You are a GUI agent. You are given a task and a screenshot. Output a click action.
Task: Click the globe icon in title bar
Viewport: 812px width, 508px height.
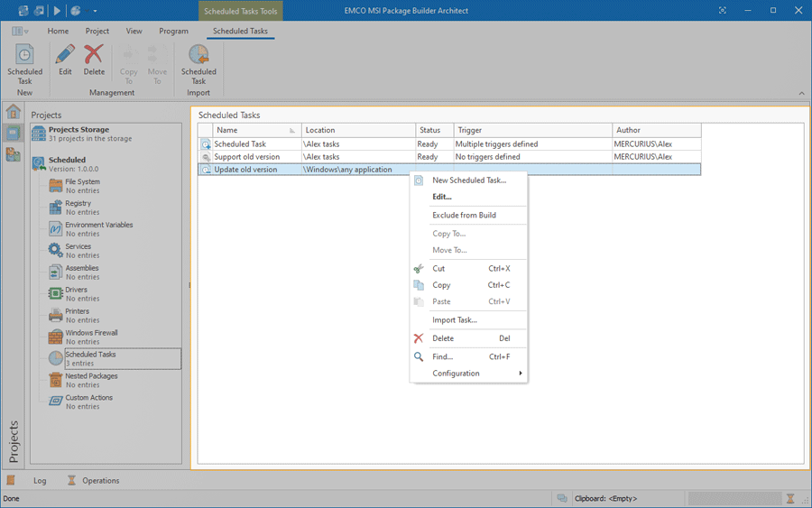76,10
